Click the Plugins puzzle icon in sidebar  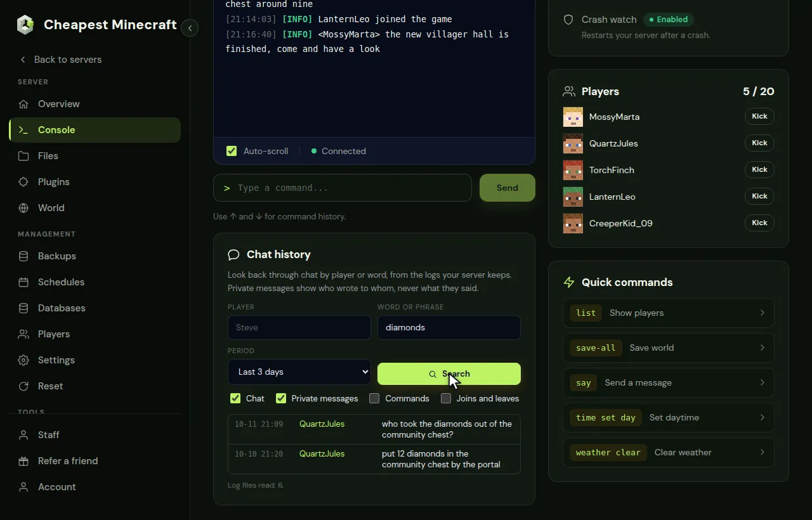pyautogui.click(x=23, y=182)
